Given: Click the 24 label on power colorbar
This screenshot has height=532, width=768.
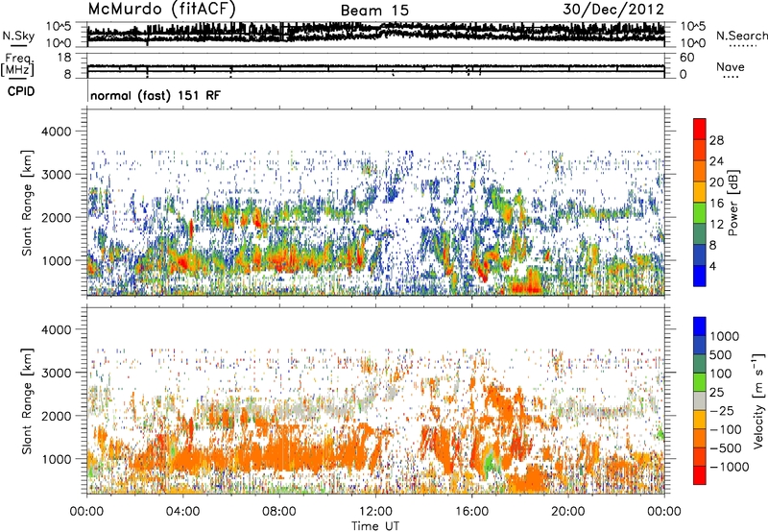Looking at the screenshot, I should pos(716,161).
